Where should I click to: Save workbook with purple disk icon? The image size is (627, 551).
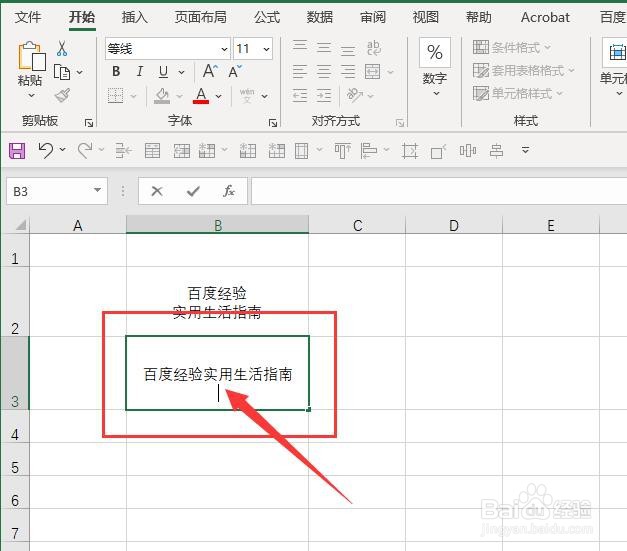pos(17,151)
